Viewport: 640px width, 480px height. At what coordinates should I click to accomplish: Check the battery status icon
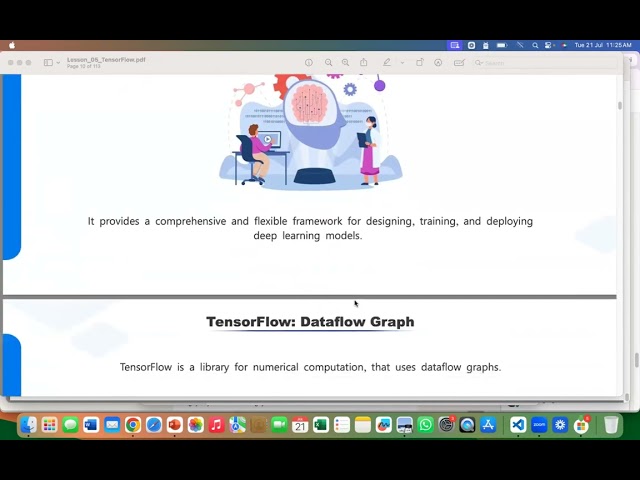[x=502, y=45]
